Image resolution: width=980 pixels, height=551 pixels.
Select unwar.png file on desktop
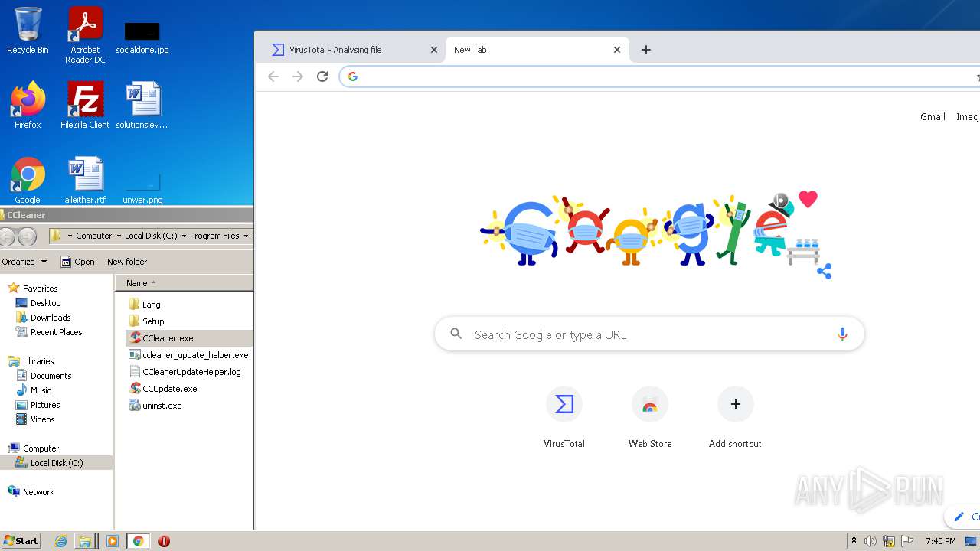click(x=142, y=189)
